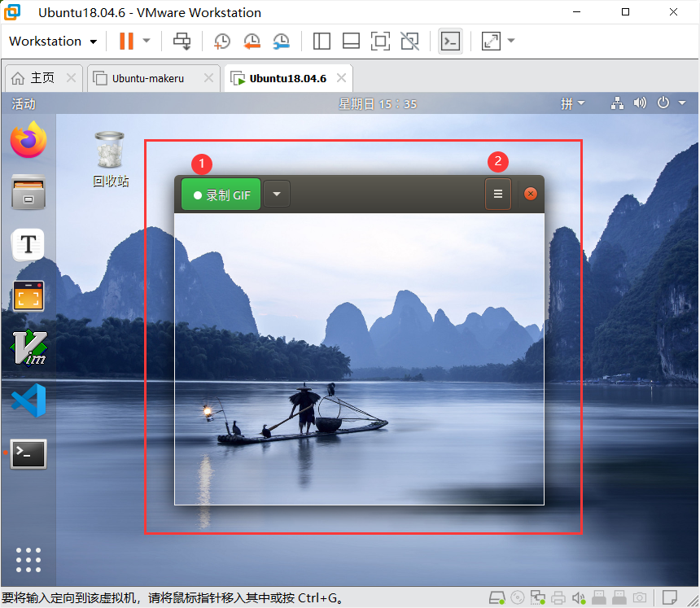Open the snapshot manager icon
Viewport: 700px width, 608px height.
coord(281,41)
